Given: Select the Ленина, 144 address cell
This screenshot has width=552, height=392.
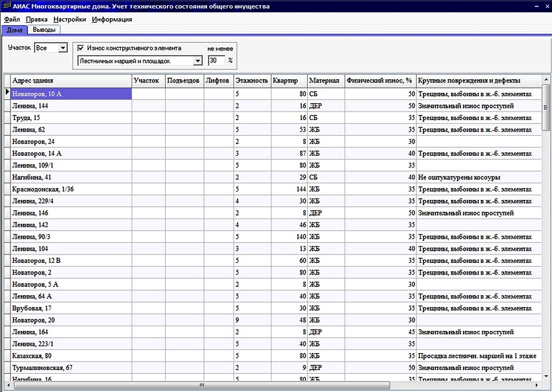Looking at the screenshot, I should coord(71,106).
